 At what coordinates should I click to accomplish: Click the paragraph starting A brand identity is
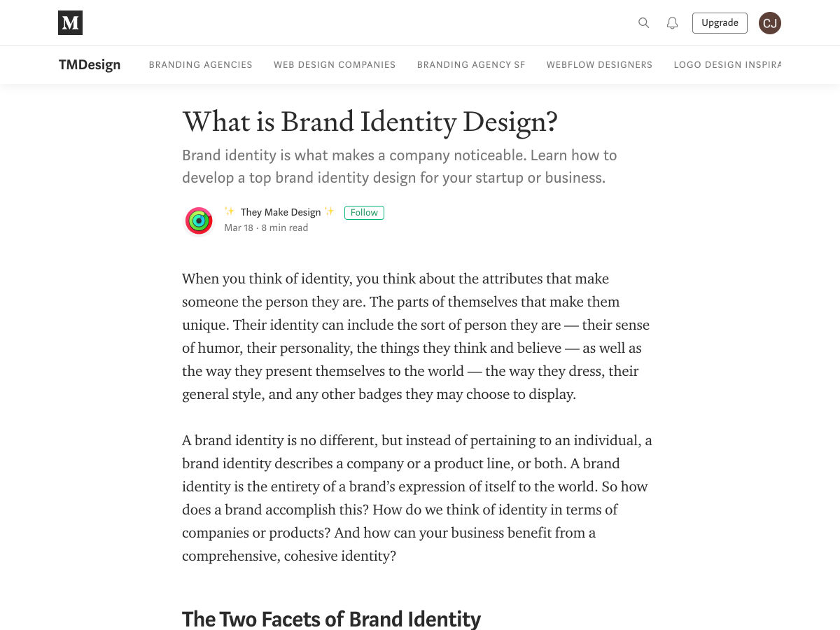pyautogui.click(x=416, y=498)
